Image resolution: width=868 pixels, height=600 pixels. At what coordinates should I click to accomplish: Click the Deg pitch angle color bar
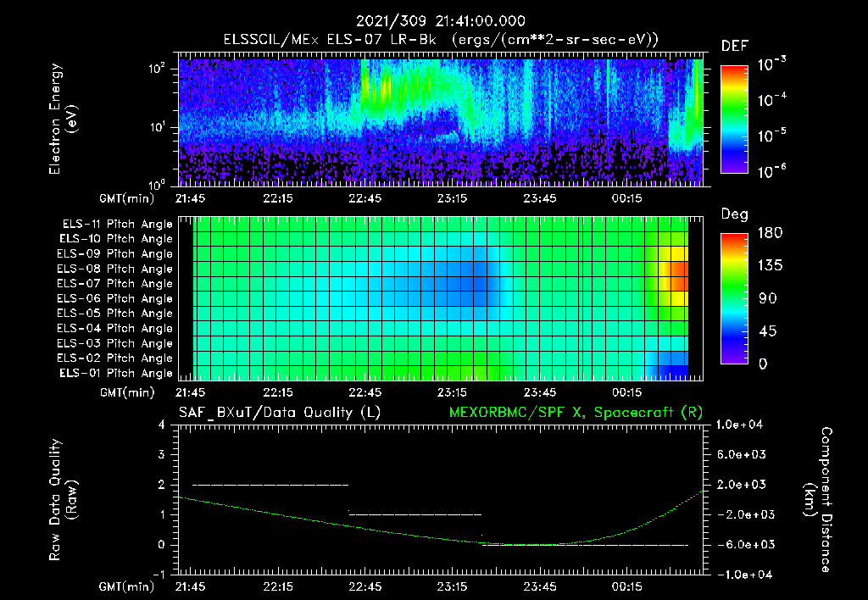(x=734, y=299)
